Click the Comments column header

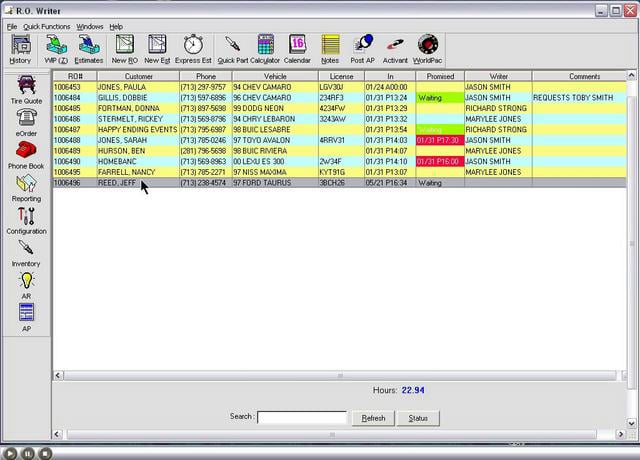pyautogui.click(x=580, y=76)
